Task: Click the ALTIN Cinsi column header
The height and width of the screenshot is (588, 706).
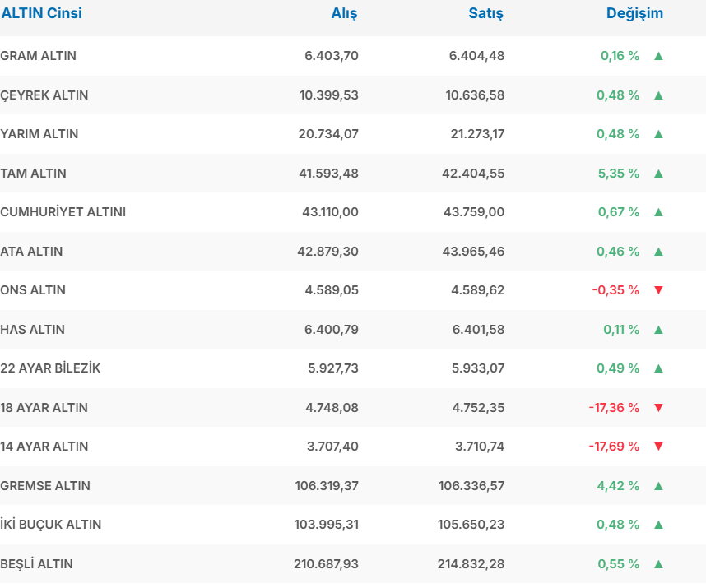Action: 42,13
